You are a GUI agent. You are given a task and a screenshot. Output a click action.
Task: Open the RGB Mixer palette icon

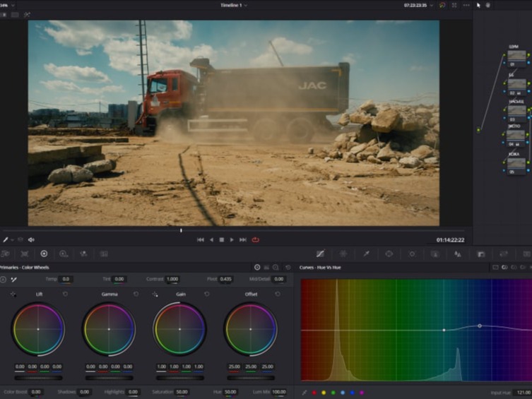(83, 254)
